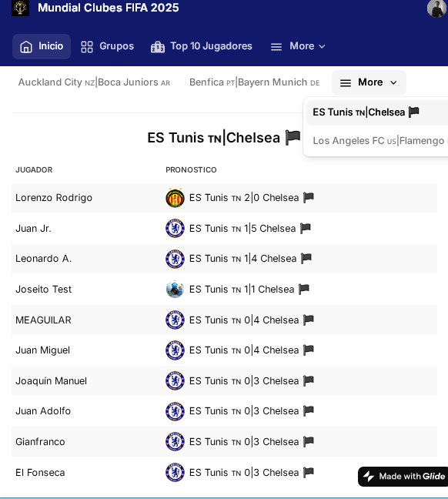The width and height of the screenshot is (448, 499).
Task: Click the Made with Glide badge
Action: point(403,477)
